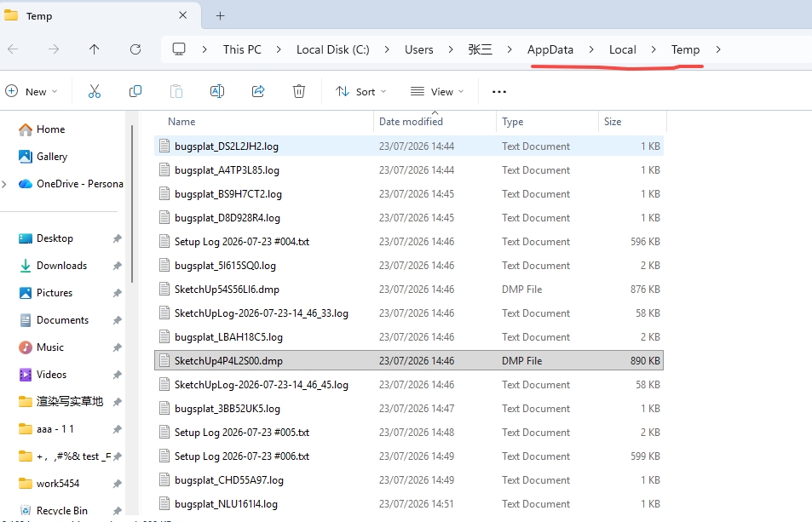
Task: Select file bugsplat_3BB52UK5.log
Action: (409, 408)
